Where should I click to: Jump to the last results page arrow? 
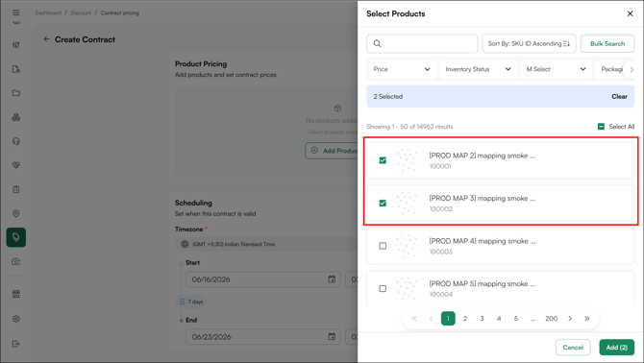pos(587,318)
